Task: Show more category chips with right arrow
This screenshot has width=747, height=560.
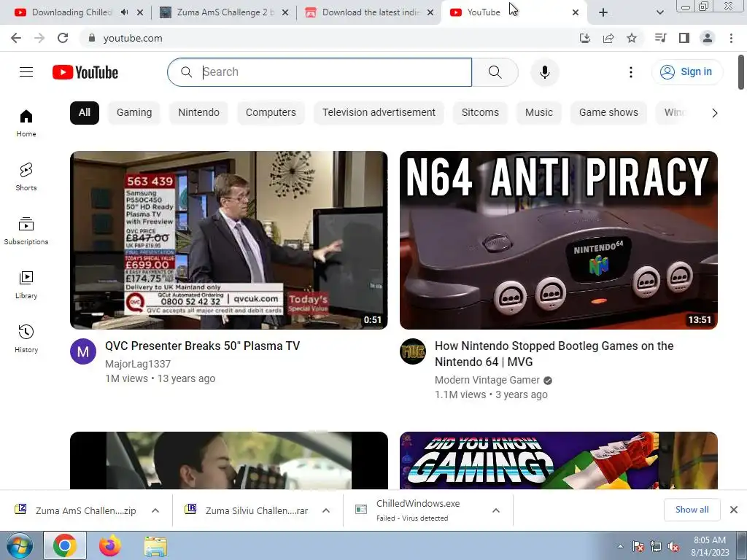Action: [x=714, y=113]
